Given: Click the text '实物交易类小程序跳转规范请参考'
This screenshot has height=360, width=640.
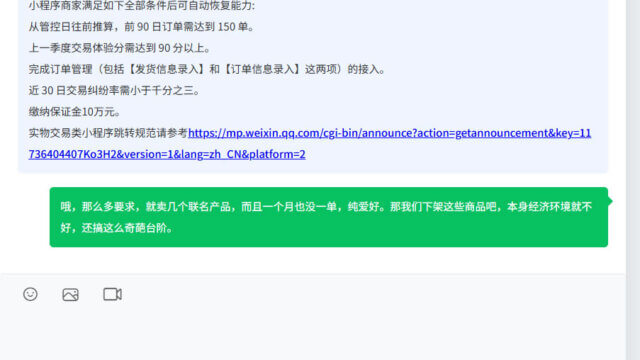Looking at the screenshot, I should [x=108, y=133].
